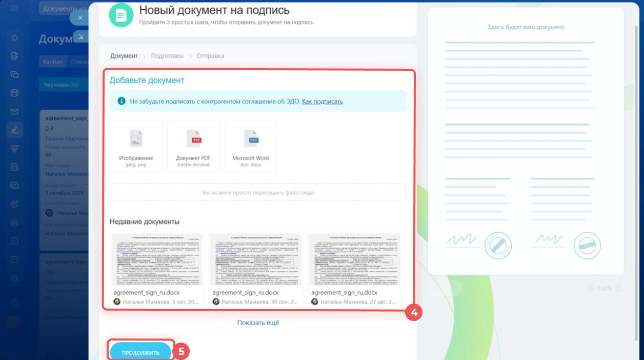The height and width of the screenshot is (360, 644).
Task: Open the calendar icon in sidebar
Action: point(14,259)
